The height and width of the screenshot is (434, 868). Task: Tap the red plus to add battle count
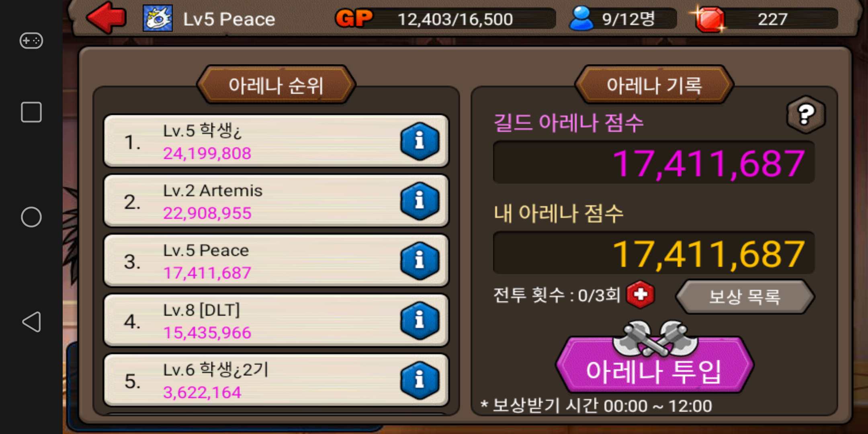(641, 295)
